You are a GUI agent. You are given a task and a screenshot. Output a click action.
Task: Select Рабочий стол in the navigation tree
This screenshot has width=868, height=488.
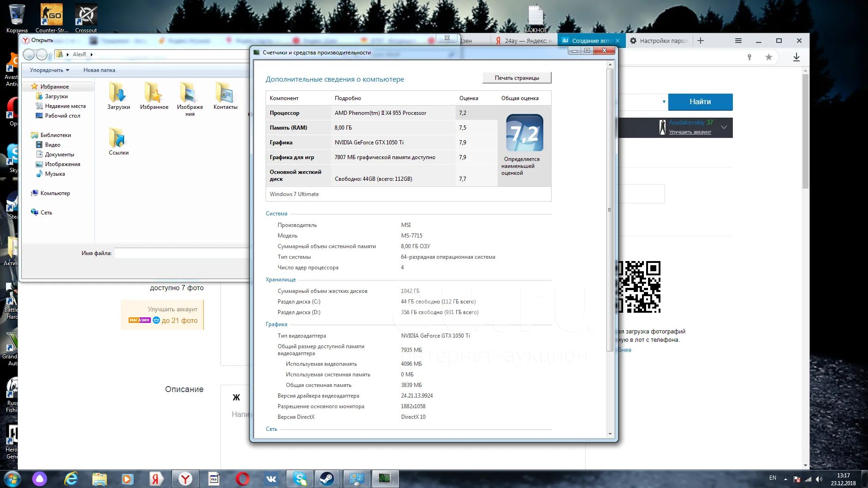(62, 116)
